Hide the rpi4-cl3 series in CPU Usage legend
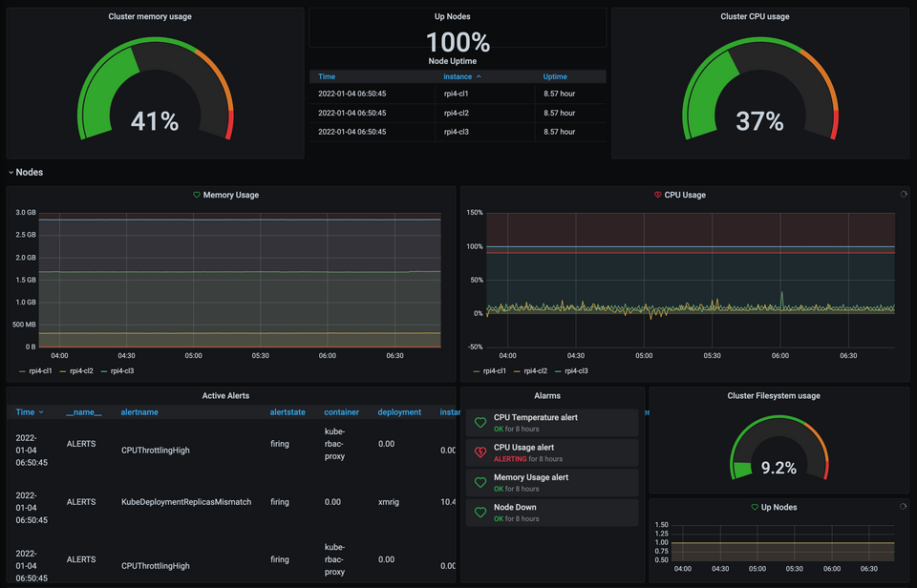The height and width of the screenshot is (588, 917). click(x=578, y=371)
